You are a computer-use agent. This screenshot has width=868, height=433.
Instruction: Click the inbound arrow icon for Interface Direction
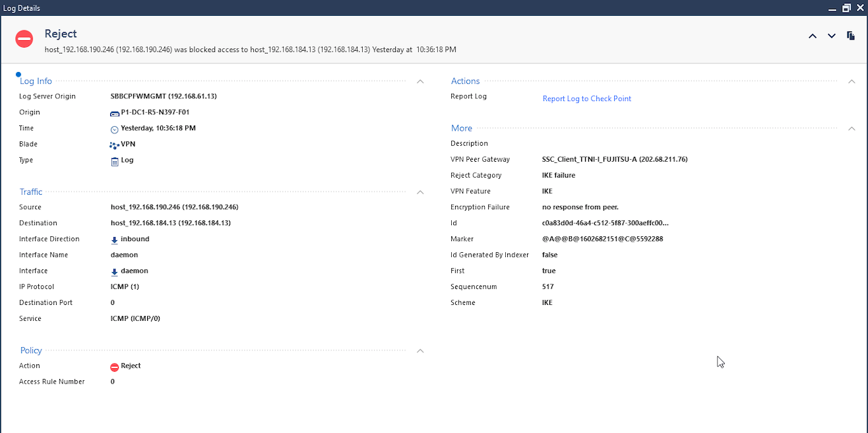(x=114, y=240)
